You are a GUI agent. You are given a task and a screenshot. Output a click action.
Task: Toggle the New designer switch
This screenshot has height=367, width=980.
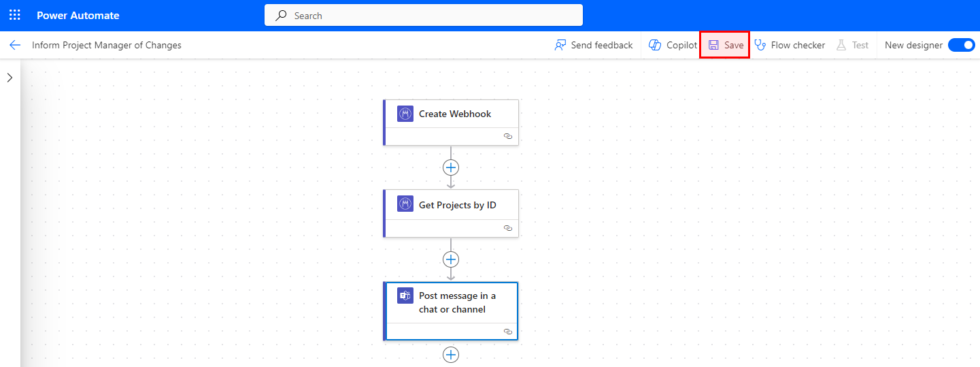click(x=961, y=45)
